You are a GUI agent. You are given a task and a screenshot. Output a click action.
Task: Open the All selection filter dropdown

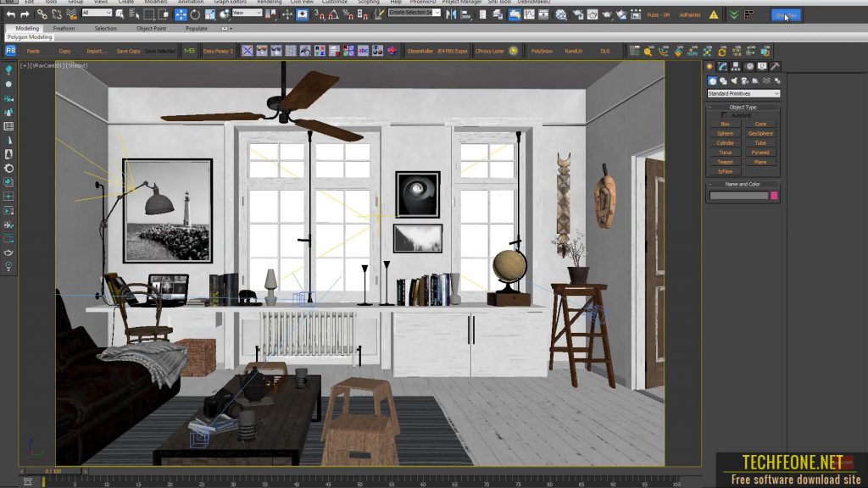tap(97, 13)
